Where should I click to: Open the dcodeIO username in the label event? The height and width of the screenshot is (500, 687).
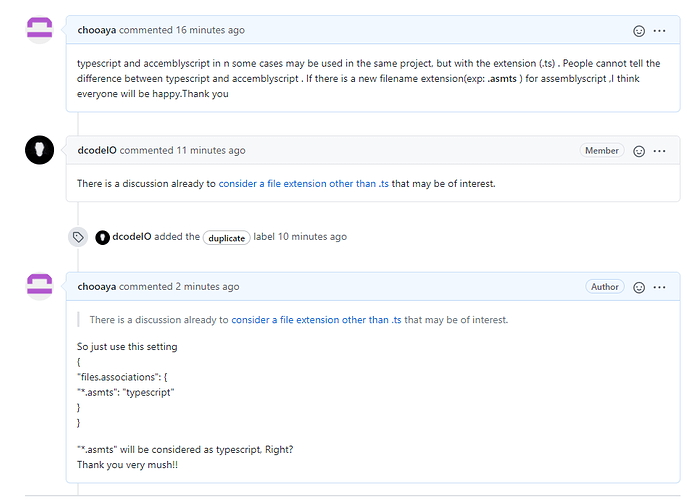click(x=135, y=237)
